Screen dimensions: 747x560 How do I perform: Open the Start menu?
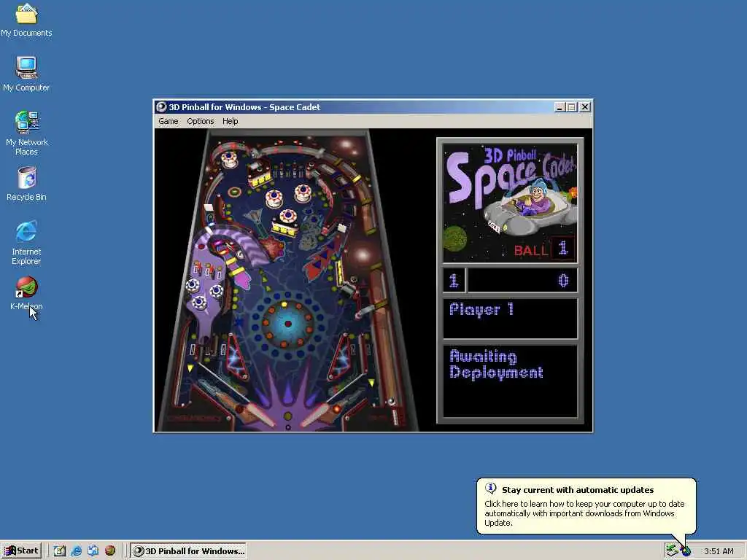(21, 551)
